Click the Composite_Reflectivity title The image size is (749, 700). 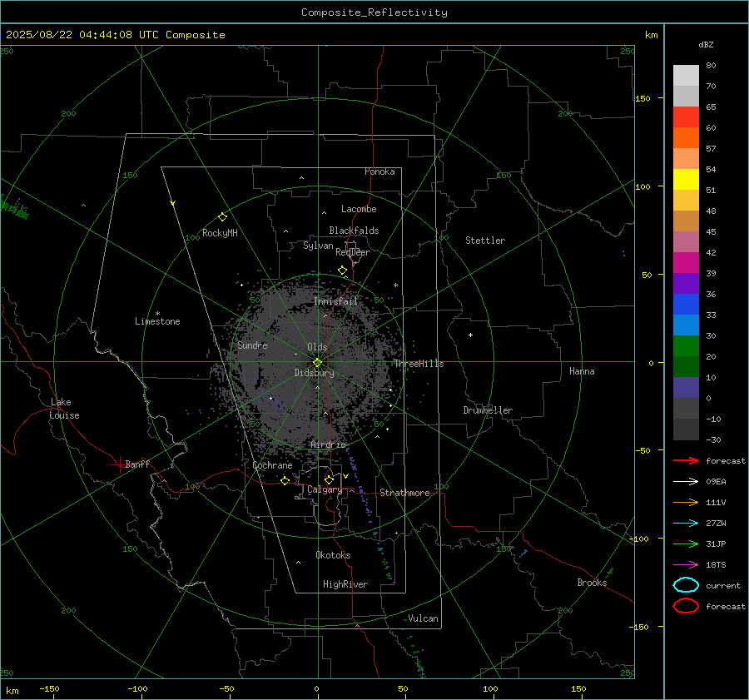click(374, 12)
